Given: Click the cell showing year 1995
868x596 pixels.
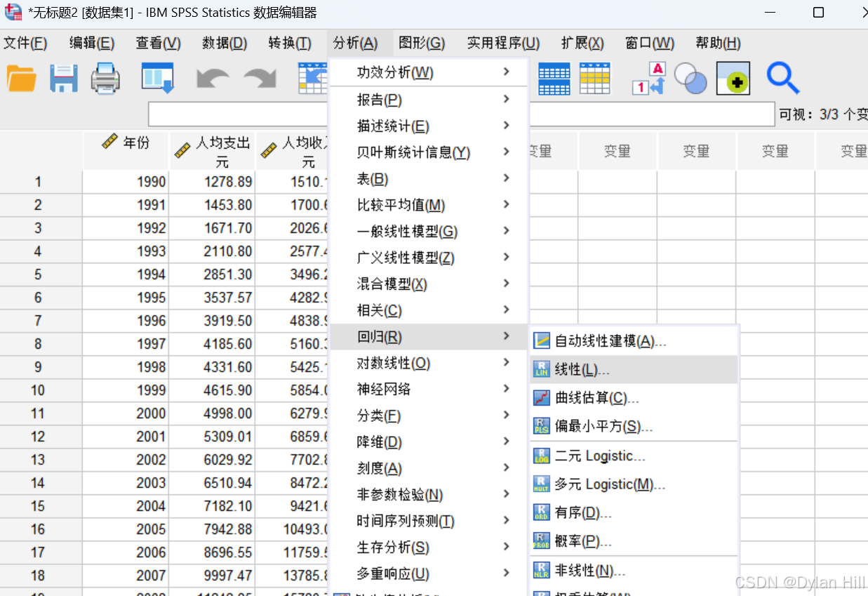Looking at the screenshot, I should click(x=126, y=297).
